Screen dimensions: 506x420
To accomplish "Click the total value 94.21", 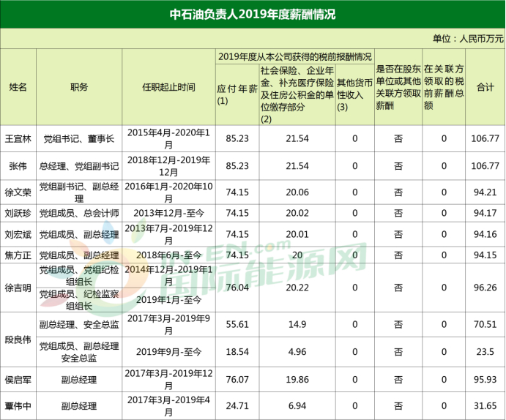I will 485,192.
